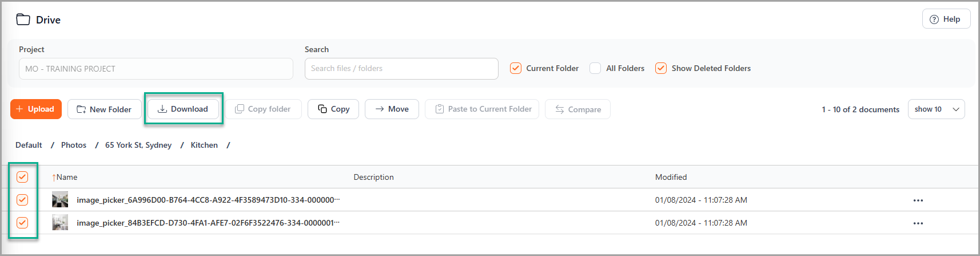Click the Drive folder icon

23,19
